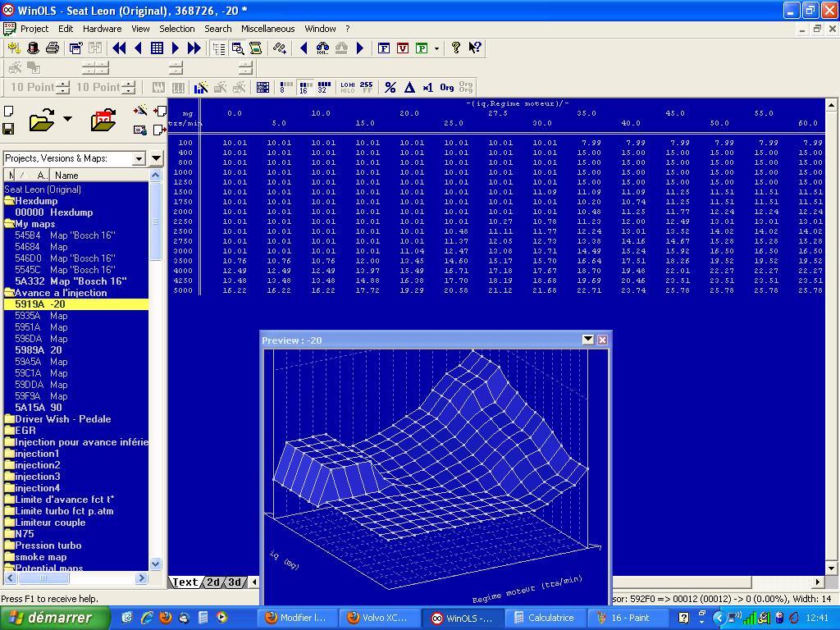840x630 pixels.
Task: Click the blue grid table icon
Action: 157,48
